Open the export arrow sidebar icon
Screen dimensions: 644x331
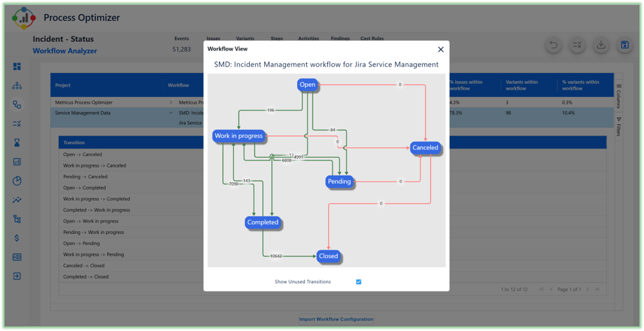(17, 276)
